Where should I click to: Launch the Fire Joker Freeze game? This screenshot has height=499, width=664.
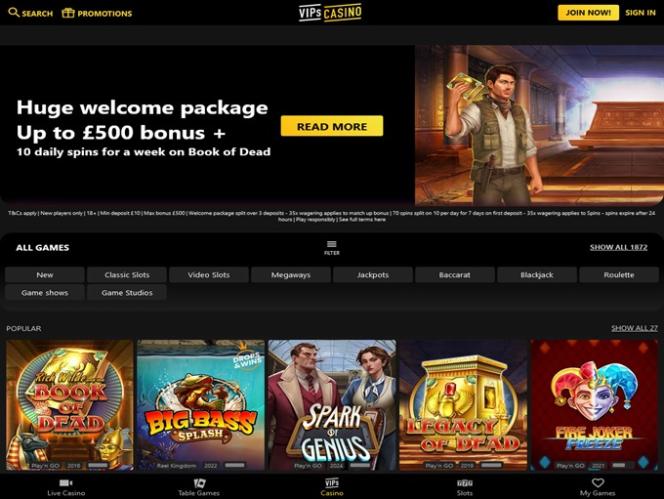point(595,405)
